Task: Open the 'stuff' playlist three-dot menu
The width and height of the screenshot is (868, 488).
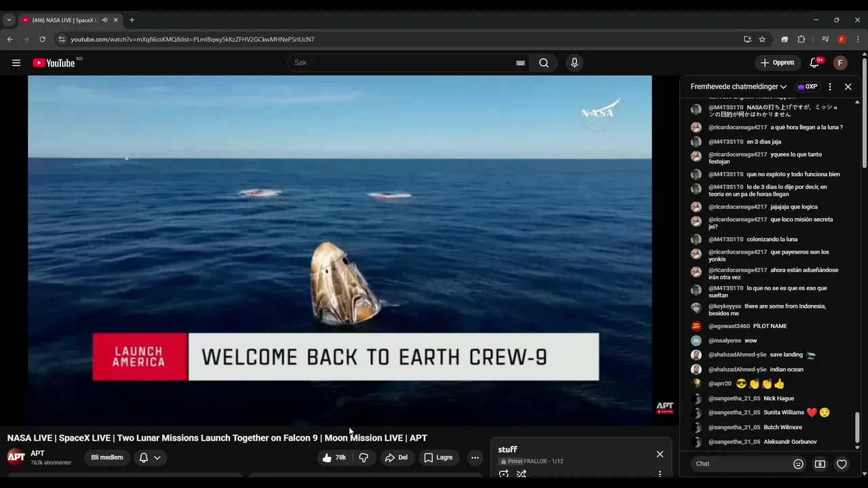Action: pos(660,474)
